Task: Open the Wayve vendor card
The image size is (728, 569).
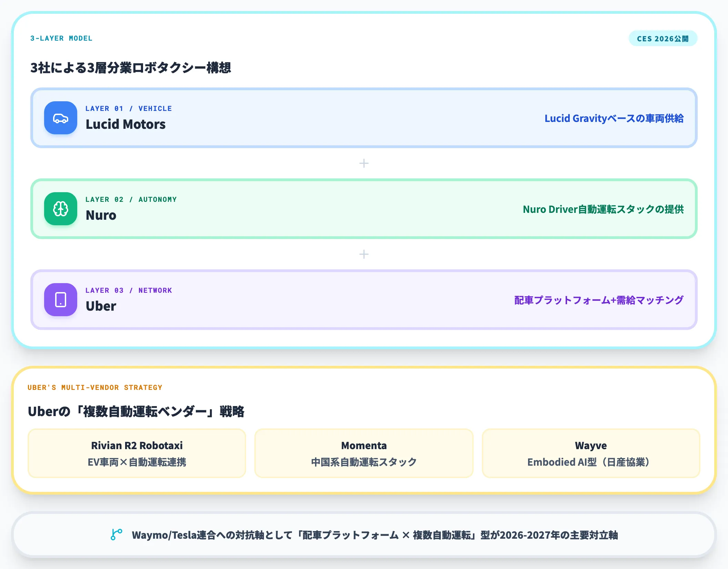Action: pos(591,453)
